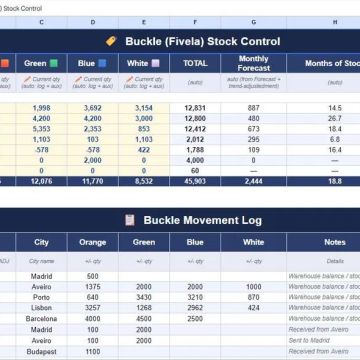Click the clipboard icon beside Buckle Movement Log
The image size is (360, 360).
(130, 220)
